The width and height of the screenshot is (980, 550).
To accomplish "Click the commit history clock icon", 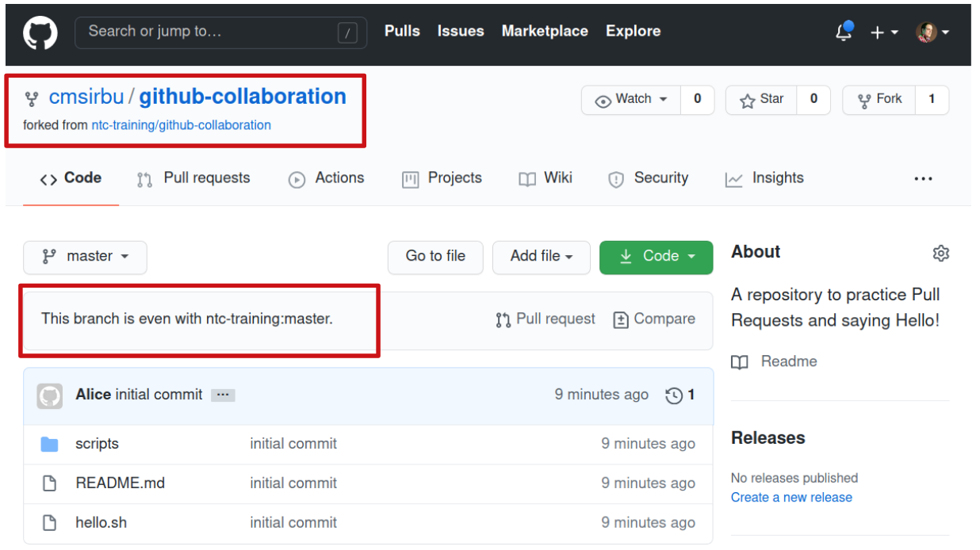I will point(674,395).
